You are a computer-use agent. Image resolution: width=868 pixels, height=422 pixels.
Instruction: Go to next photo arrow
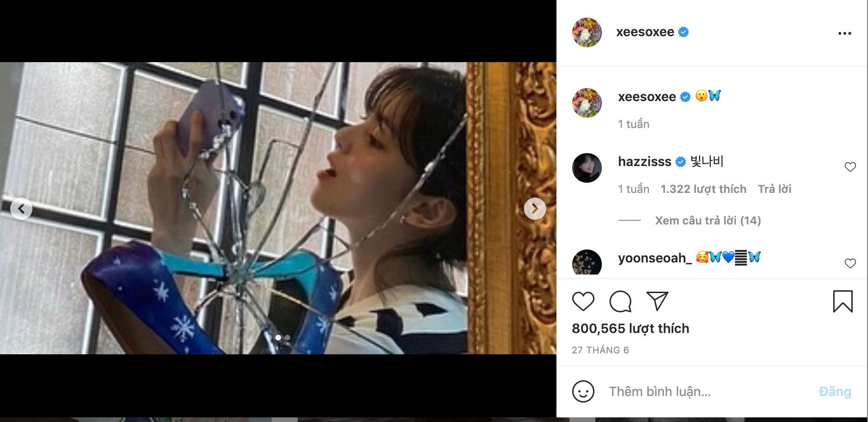[x=535, y=209]
